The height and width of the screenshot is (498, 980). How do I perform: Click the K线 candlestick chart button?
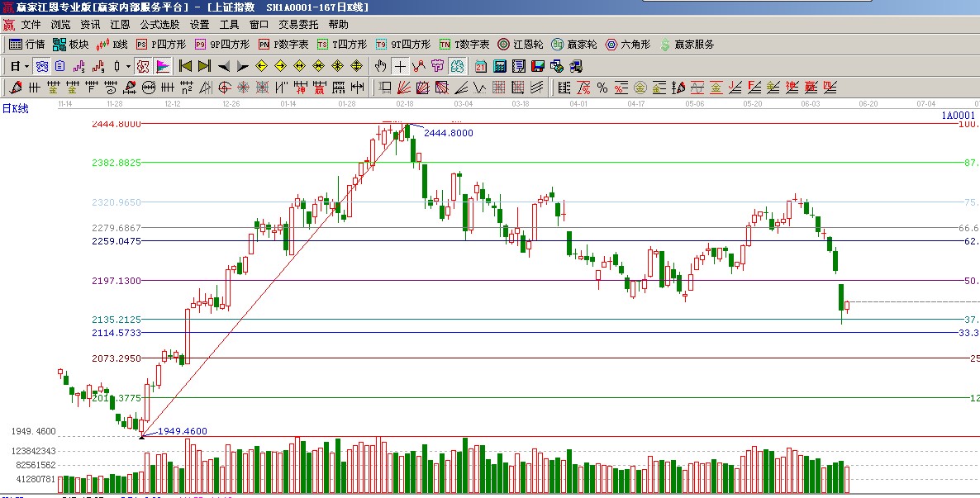click(112, 45)
